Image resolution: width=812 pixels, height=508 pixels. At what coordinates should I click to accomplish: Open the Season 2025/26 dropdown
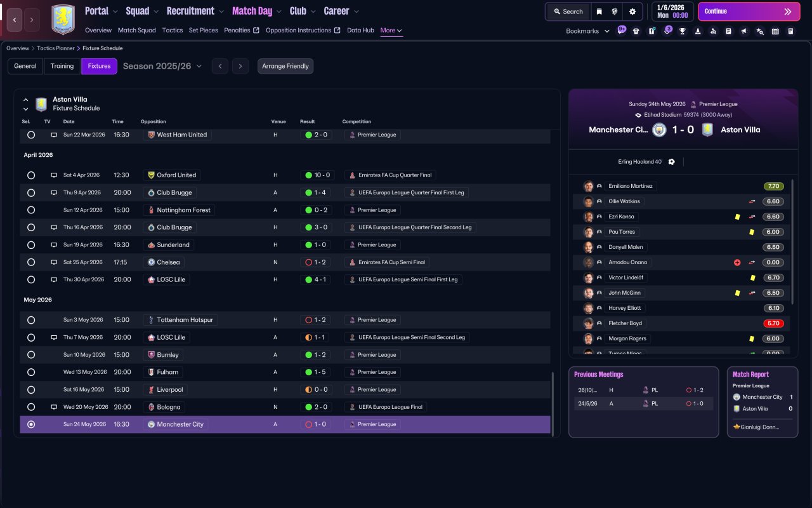coord(162,66)
